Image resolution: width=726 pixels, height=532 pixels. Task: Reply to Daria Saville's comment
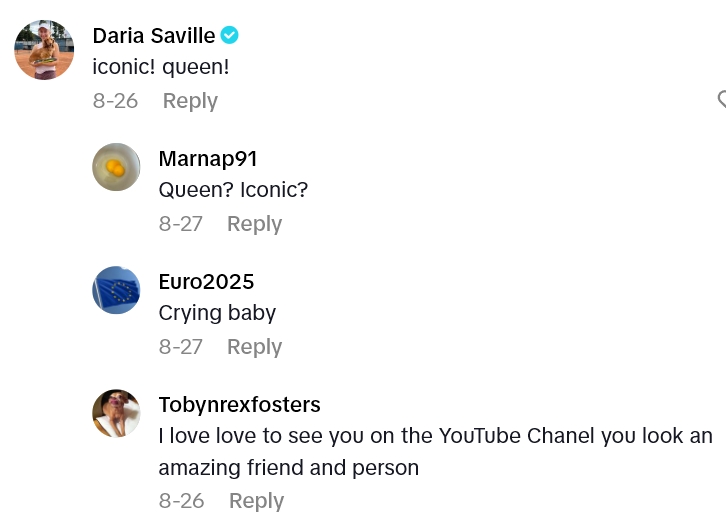[x=190, y=101]
